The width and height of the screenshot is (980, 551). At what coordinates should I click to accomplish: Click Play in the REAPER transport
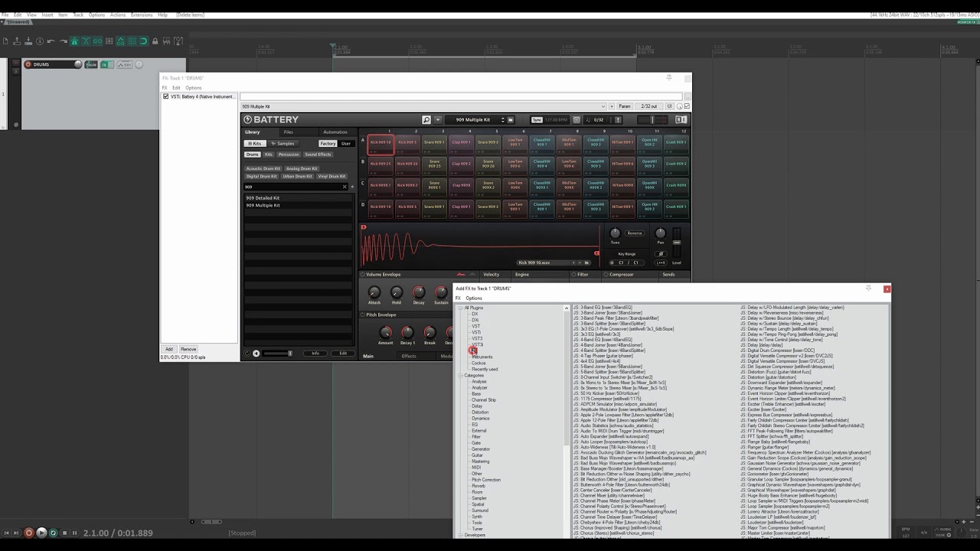coord(41,533)
